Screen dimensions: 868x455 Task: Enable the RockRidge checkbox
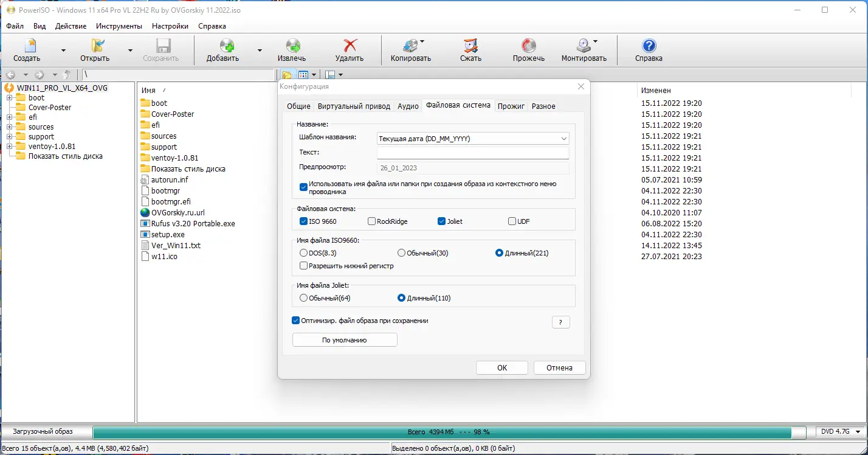tap(371, 221)
